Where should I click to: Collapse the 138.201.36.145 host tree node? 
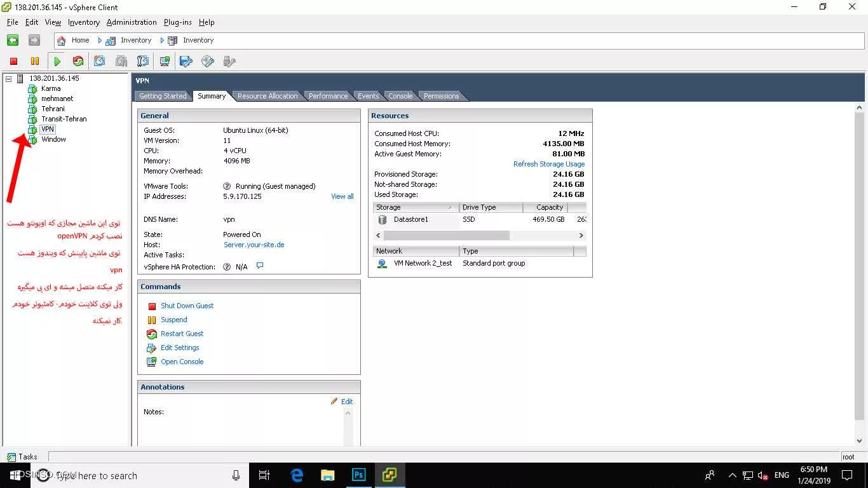[9, 78]
